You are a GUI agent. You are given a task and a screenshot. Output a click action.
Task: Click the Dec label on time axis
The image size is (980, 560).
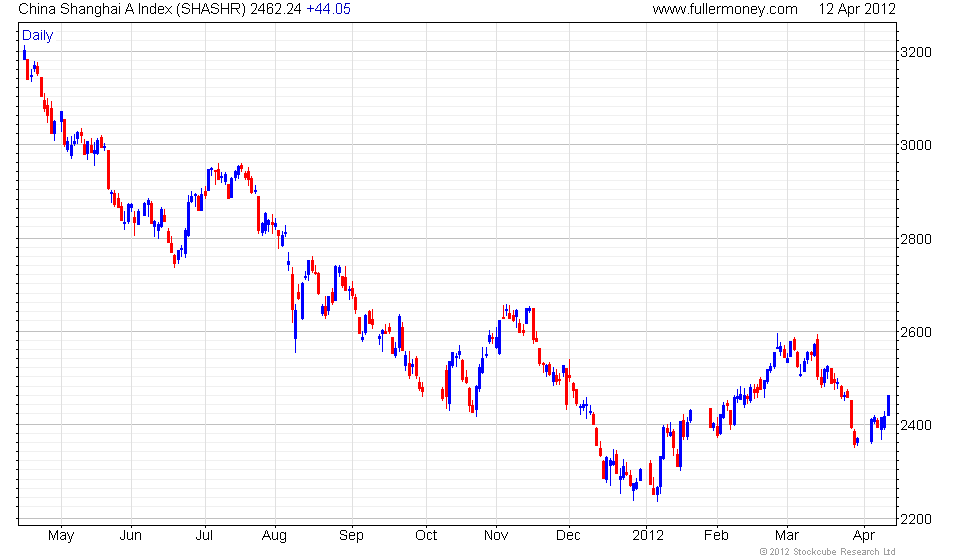tap(569, 536)
